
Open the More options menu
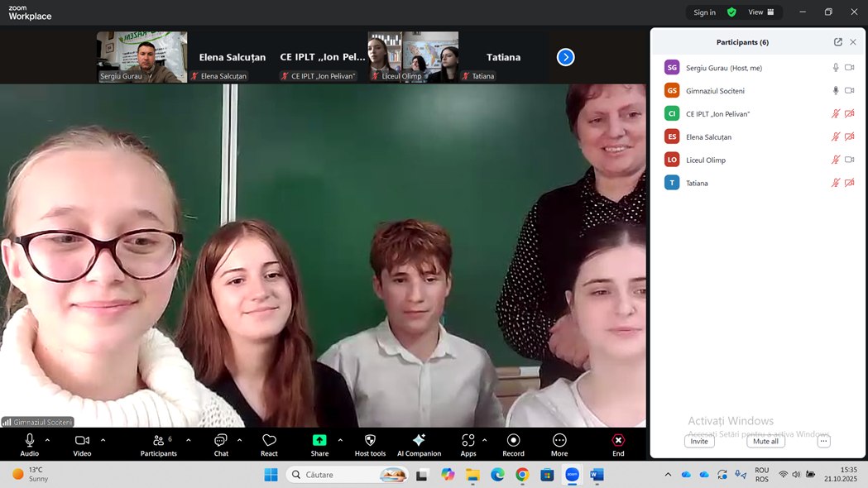click(559, 440)
